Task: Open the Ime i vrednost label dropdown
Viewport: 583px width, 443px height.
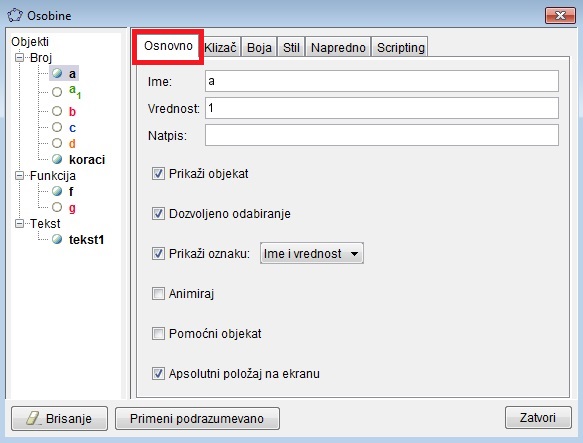Action: [x=312, y=253]
